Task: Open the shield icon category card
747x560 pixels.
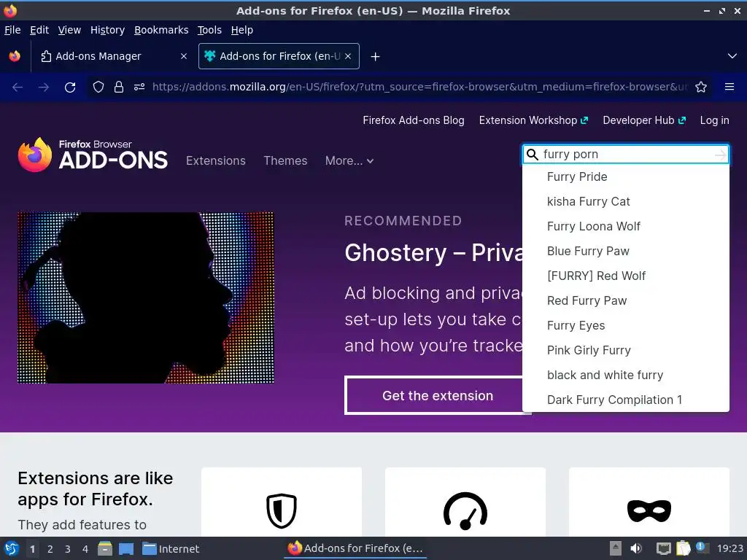Action: click(x=282, y=502)
